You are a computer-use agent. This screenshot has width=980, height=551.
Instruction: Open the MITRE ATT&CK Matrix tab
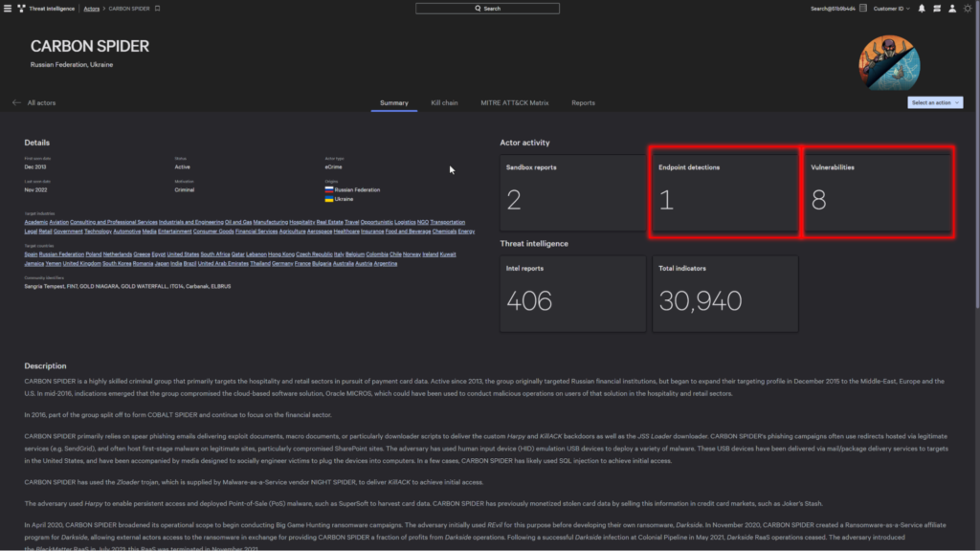[x=516, y=102]
